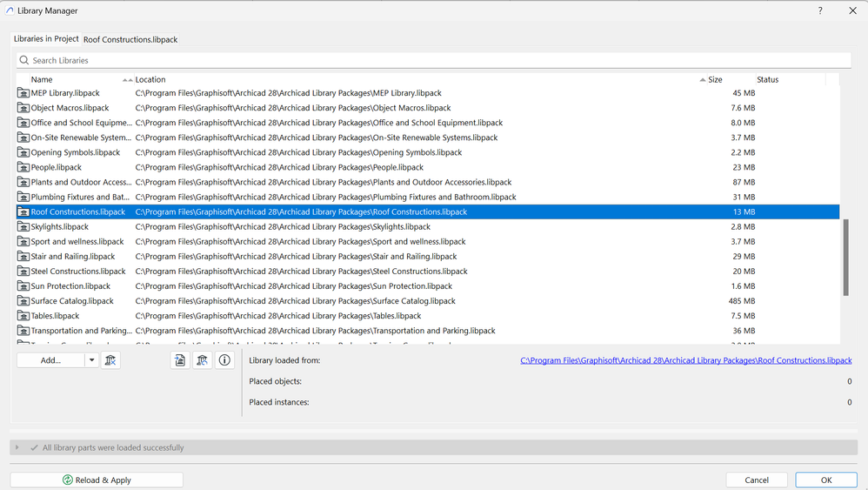The image size is (868, 490).
Task: Click the reload icon in Reload & Apply
Action: tap(68, 480)
